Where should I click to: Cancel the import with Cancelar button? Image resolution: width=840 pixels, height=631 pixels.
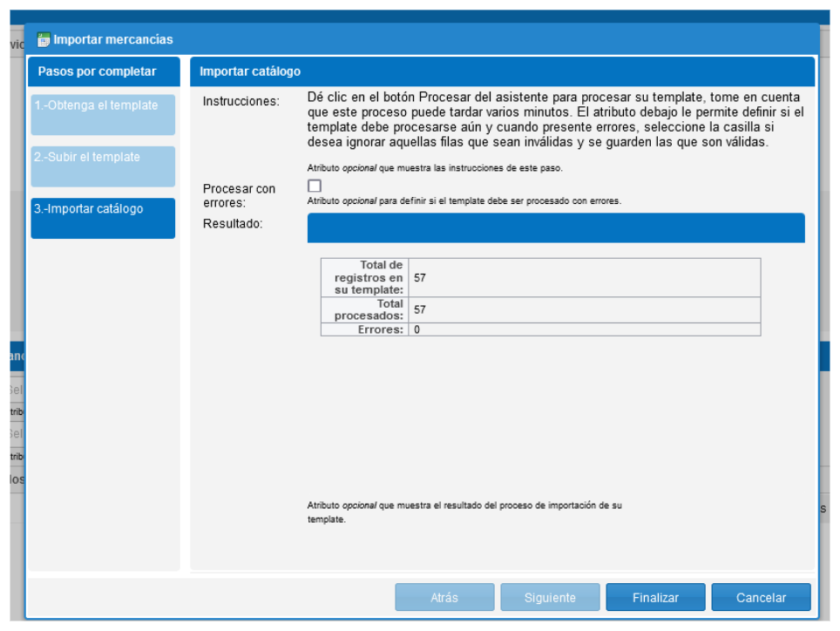click(761, 598)
